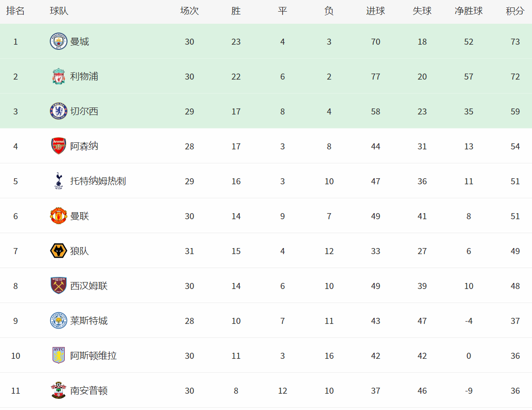Screen dimensions: 532x410
Task: Open the 曼城 team name link
Action: (x=80, y=42)
